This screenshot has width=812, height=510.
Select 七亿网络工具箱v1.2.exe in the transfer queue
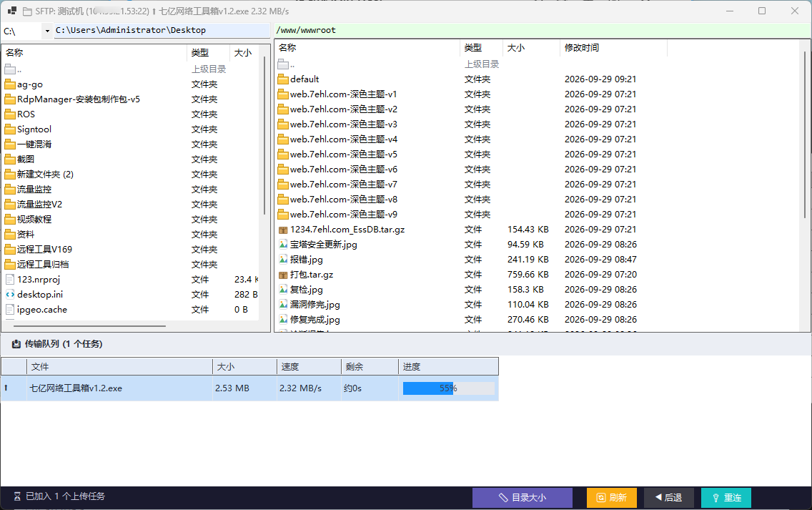pos(76,388)
